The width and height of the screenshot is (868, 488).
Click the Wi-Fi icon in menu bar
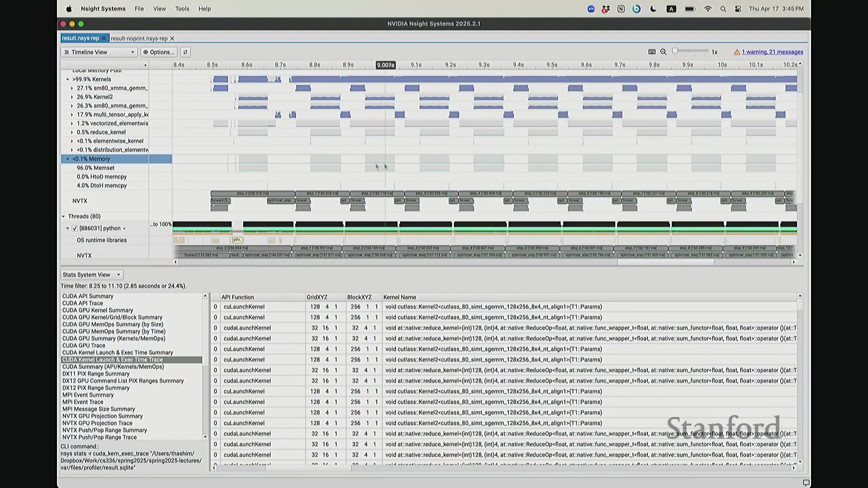coord(708,9)
